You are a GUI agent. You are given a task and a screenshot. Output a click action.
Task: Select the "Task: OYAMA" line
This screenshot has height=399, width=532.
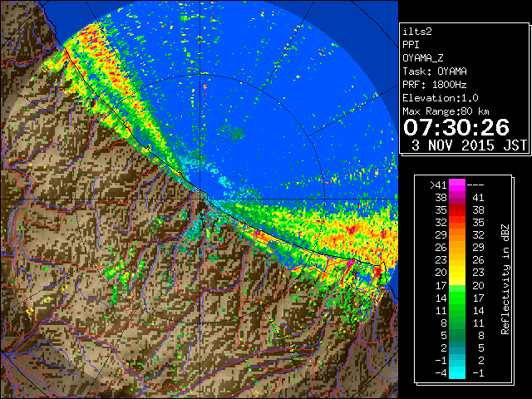pos(435,71)
